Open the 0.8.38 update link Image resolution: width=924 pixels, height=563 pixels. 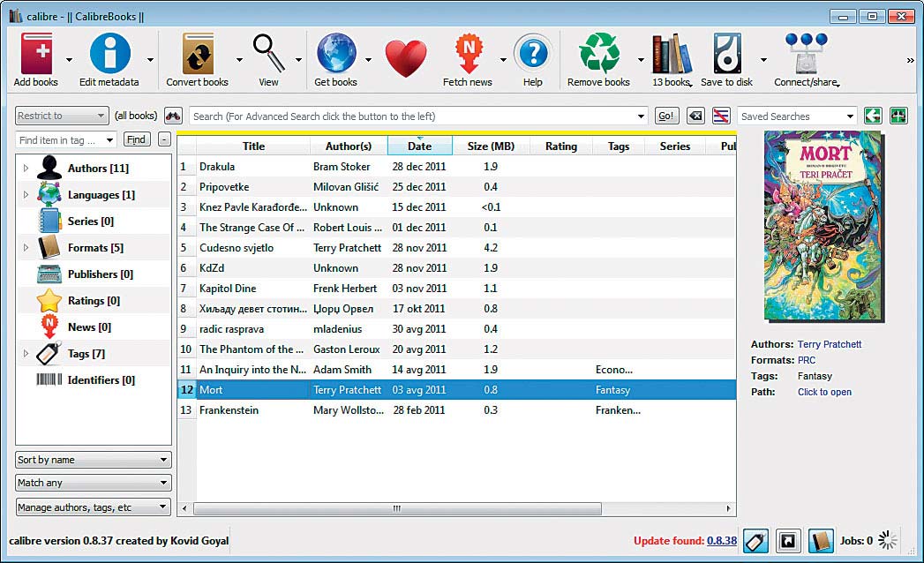coord(722,541)
